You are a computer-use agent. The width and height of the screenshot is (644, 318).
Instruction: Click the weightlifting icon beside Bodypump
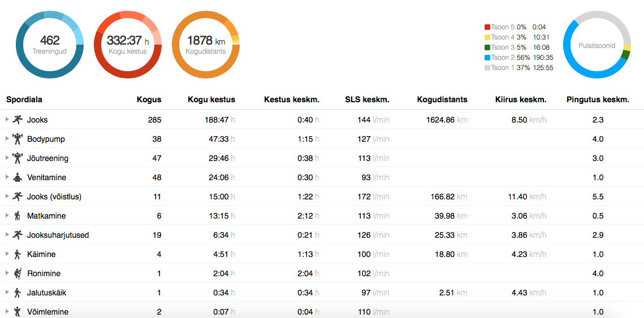[18, 139]
